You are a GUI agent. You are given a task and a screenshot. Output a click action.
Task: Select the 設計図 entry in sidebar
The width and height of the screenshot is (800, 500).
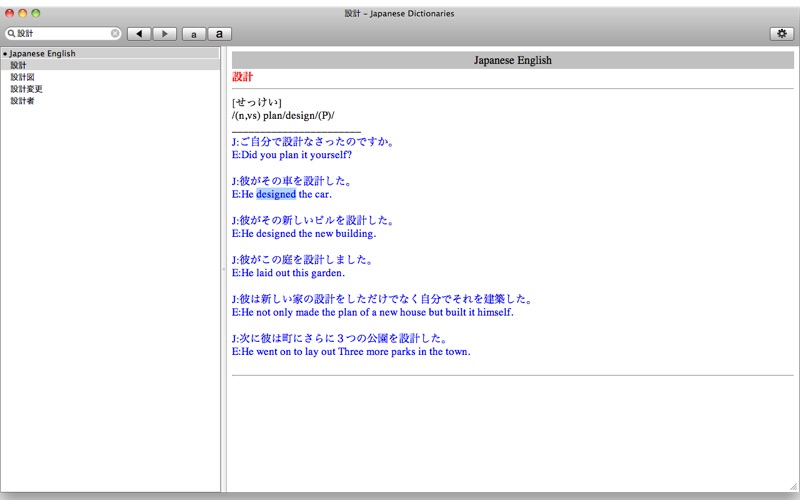tap(110, 77)
